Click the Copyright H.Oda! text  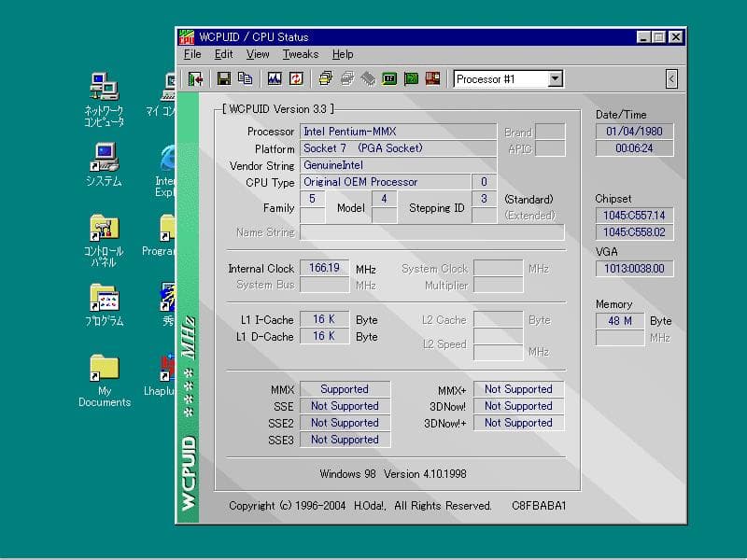click(361, 505)
